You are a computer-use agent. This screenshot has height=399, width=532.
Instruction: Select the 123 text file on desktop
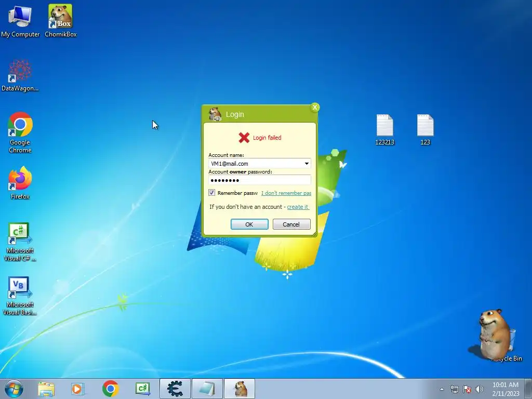425,129
